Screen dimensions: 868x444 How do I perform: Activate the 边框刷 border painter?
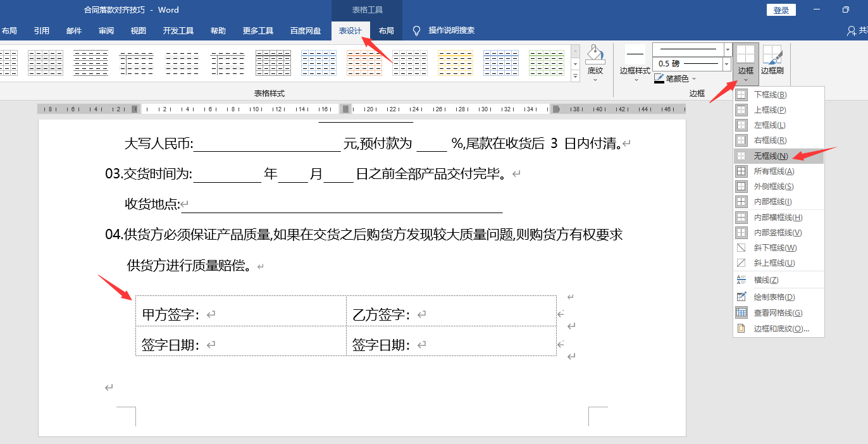tap(772, 59)
